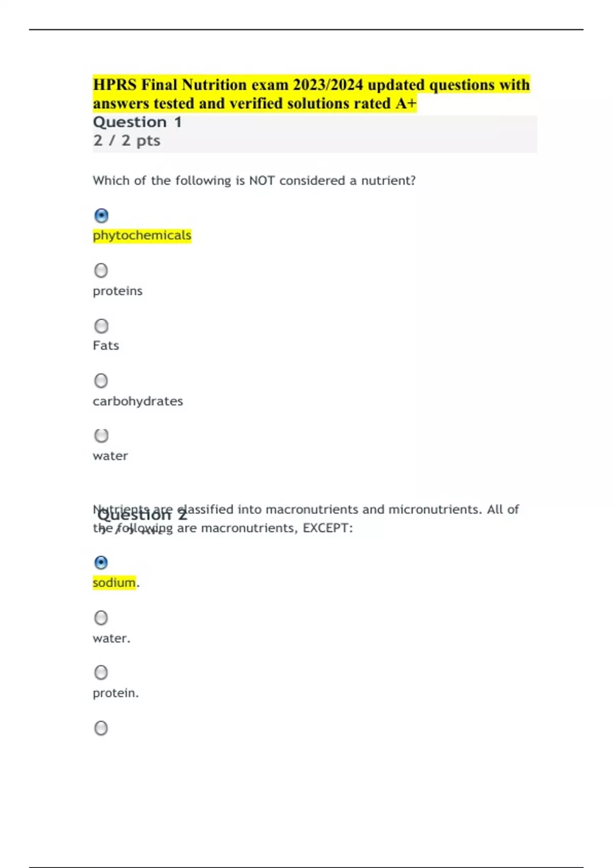Select the water option in Question 2

click(x=102, y=617)
